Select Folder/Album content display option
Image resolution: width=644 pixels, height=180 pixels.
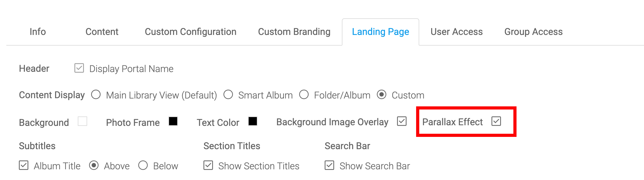tap(304, 95)
